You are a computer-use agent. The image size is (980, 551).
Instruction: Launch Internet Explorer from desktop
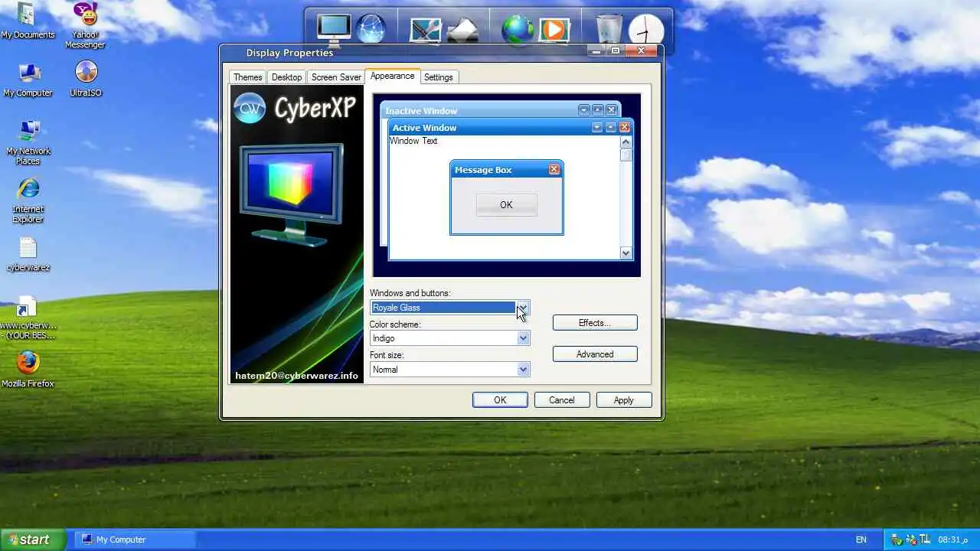28,201
